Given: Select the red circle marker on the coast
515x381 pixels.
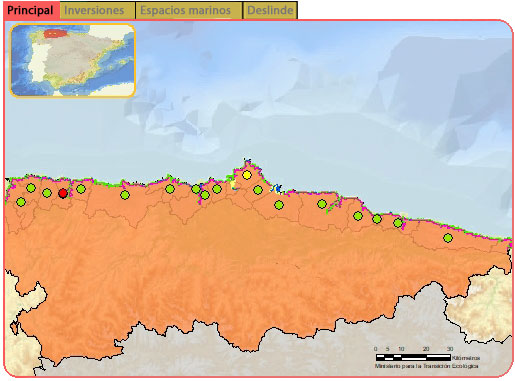Looking at the screenshot, I should point(63,193).
